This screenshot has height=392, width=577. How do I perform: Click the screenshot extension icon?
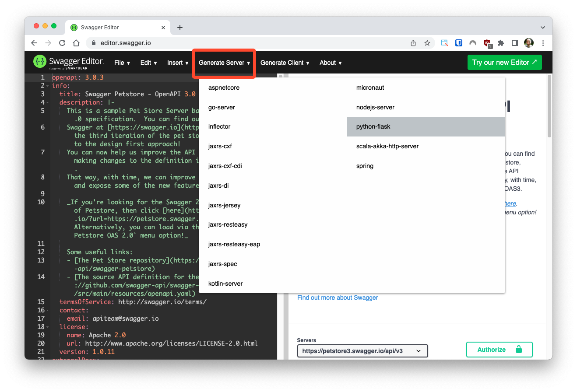point(444,43)
